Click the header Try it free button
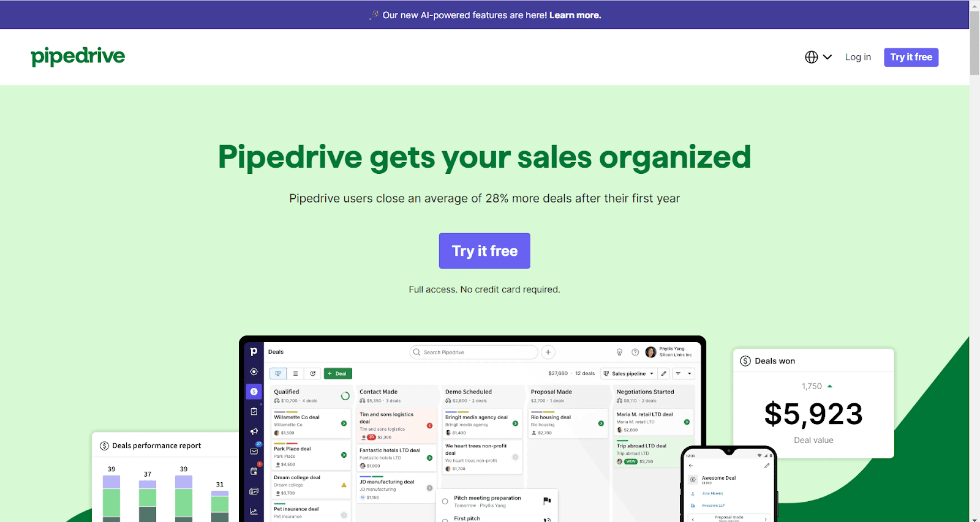 911,57
